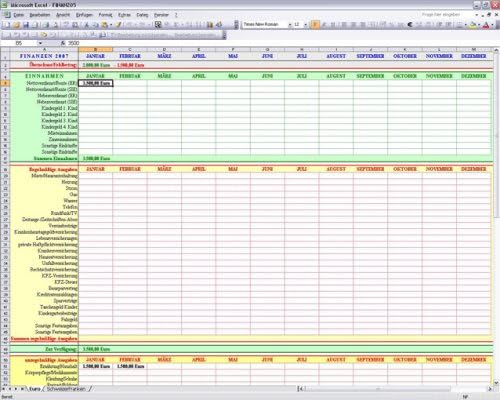Open the Format menu
Viewport: 500px width, 400px height.
click(105, 15)
